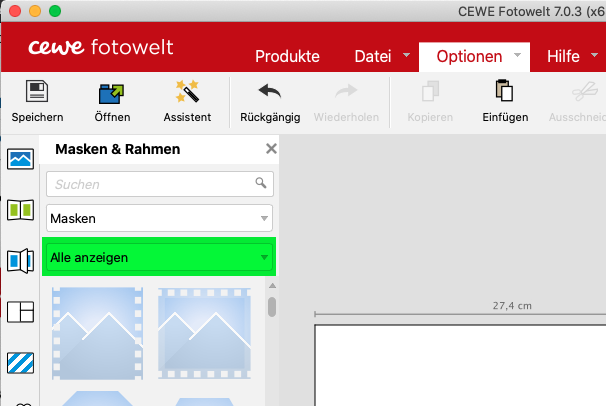Undo with the Rückgängig arrow
Image resolution: width=606 pixels, height=406 pixels.
point(270,91)
